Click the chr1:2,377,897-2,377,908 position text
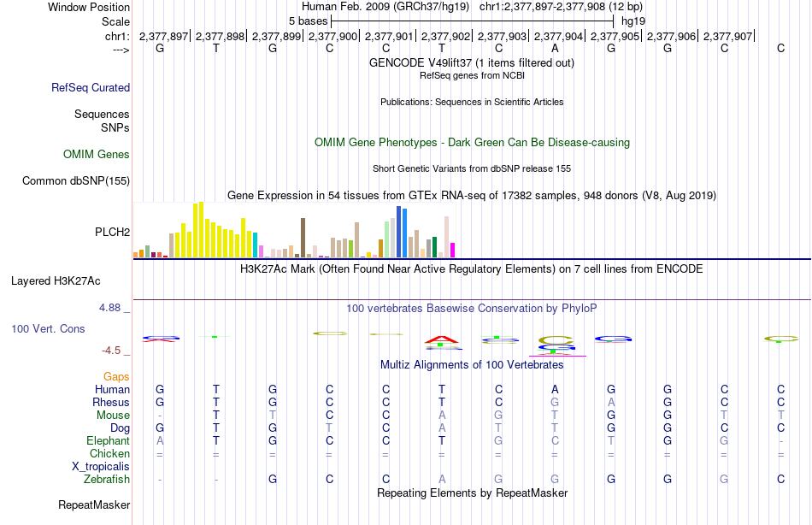 coord(562,7)
